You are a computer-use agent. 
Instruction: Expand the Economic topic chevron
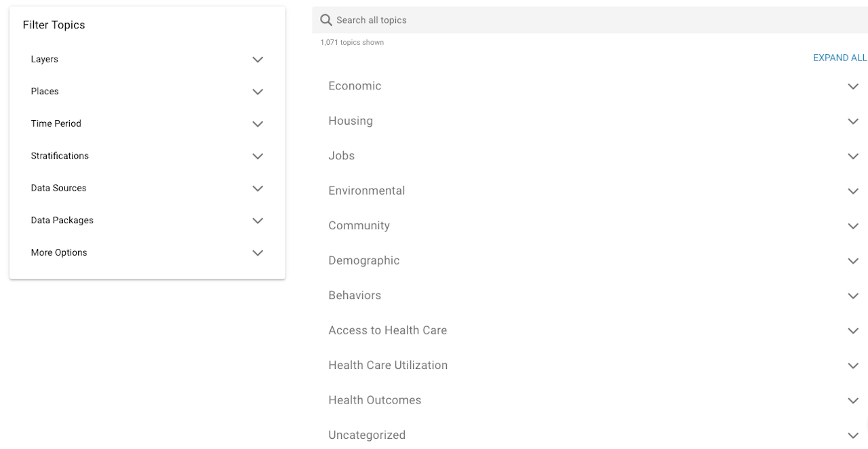pos(853,87)
